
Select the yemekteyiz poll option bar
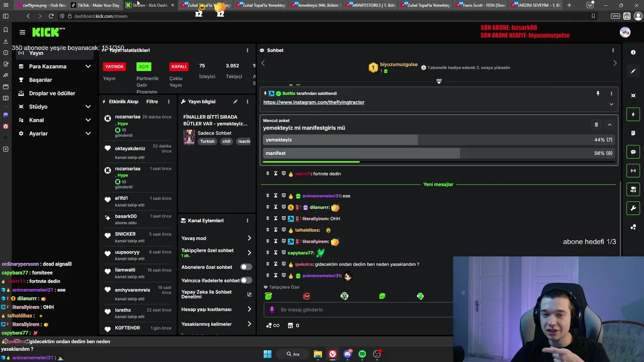pos(439,140)
